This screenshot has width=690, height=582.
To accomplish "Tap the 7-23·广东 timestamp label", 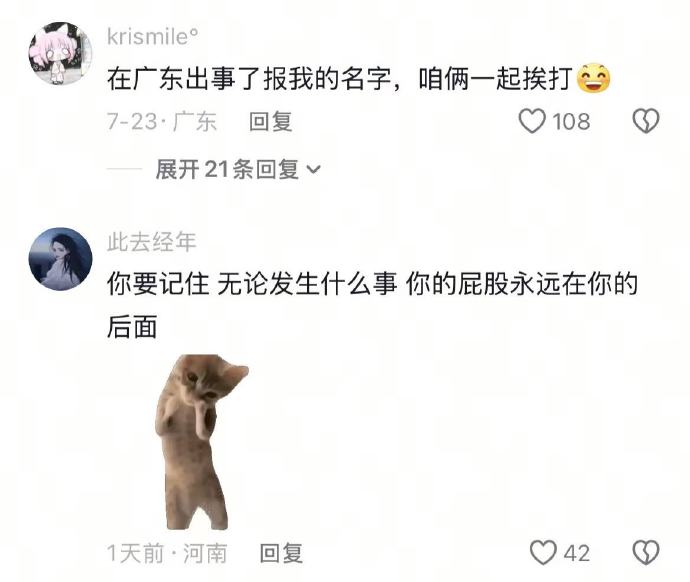I will [162, 121].
